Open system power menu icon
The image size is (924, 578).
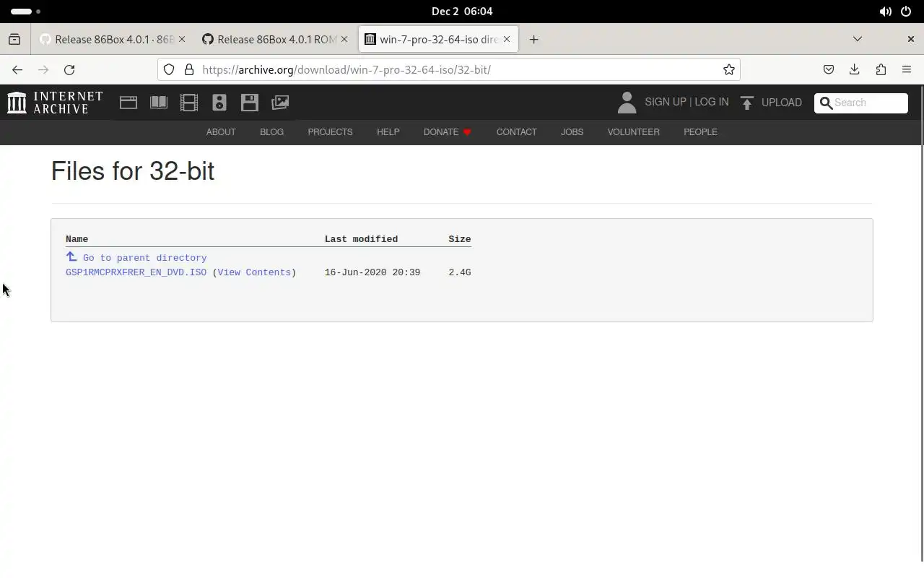tap(906, 12)
